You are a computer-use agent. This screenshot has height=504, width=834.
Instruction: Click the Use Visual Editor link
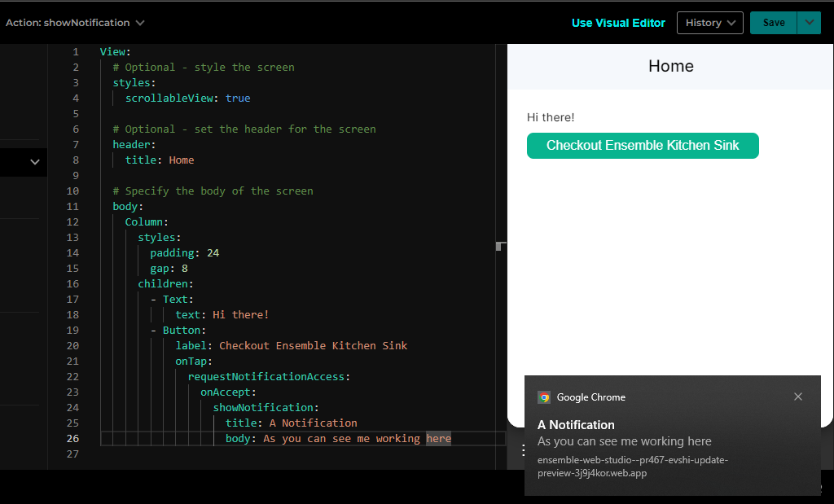tap(618, 23)
